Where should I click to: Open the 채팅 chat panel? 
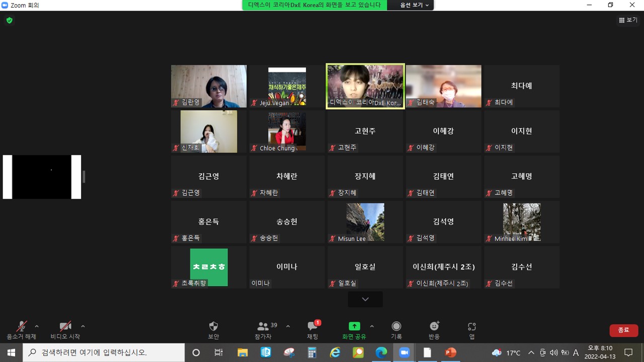312,330
